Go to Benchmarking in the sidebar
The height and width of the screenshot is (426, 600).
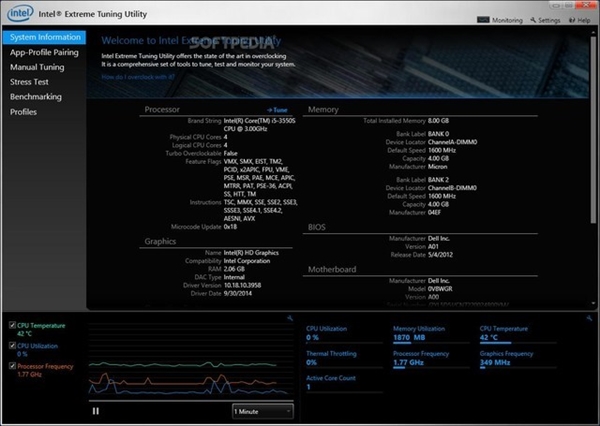pos(36,97)
